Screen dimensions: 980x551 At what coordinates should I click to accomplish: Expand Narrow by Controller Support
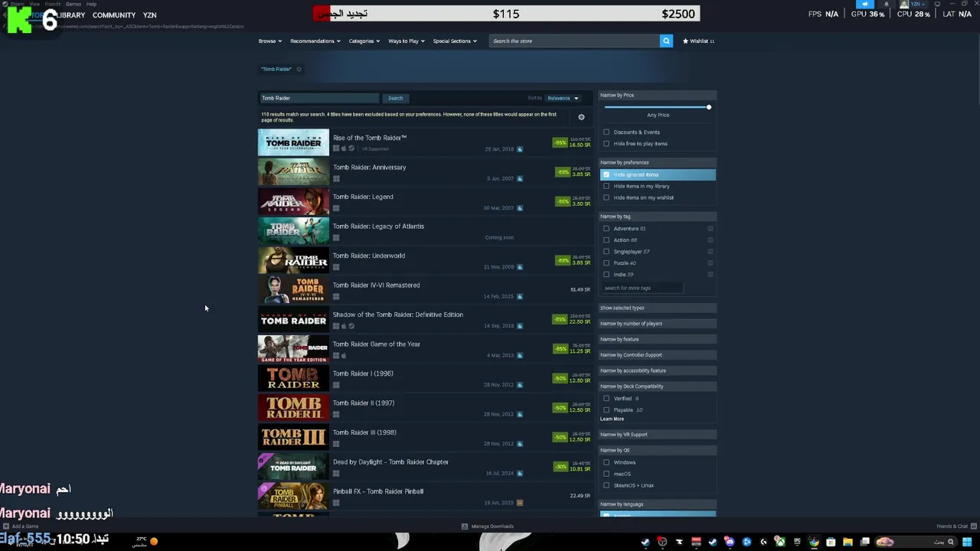[x=658, y=354]
